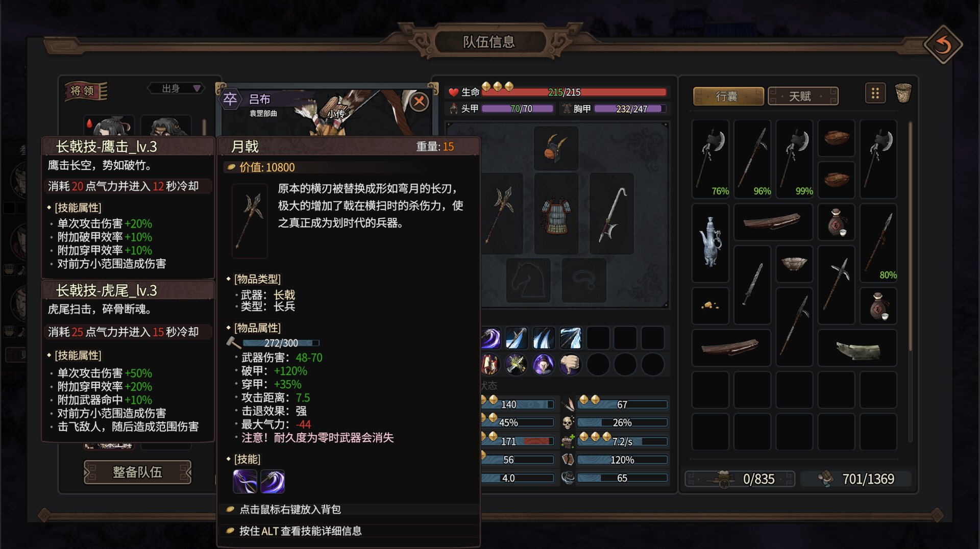
Task: Select the porcelain ewer item in inventory
Action: pos(710,242)
